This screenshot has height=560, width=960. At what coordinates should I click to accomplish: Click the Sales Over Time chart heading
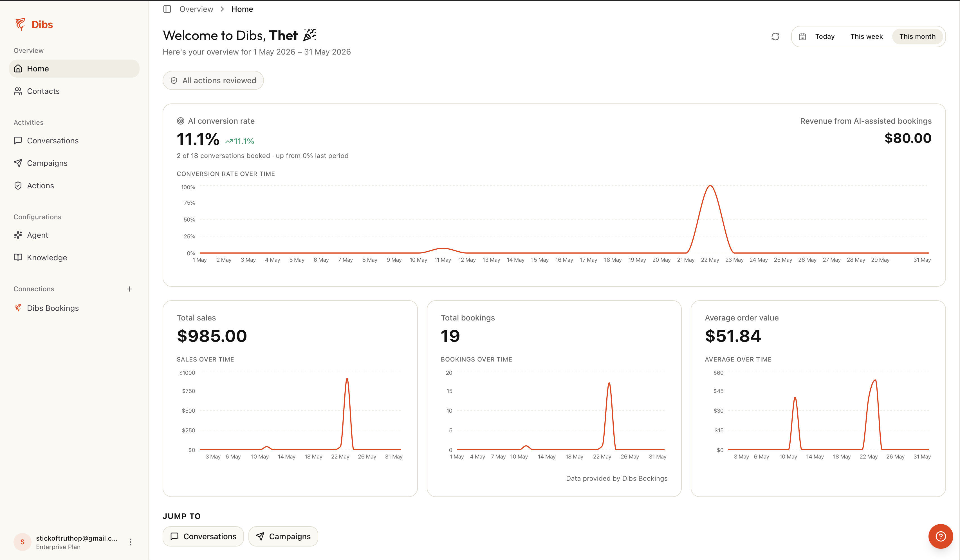tap(205, 359)
